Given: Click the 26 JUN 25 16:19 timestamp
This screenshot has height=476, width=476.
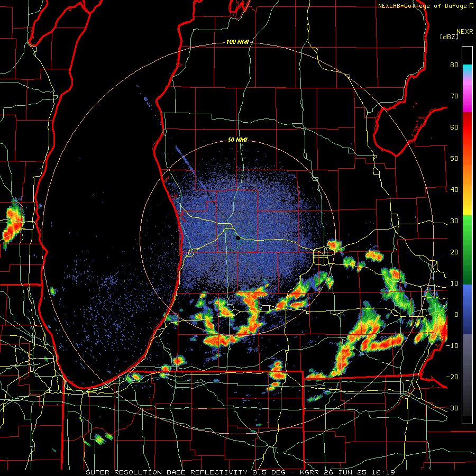Looking at the screenshot, I should tap(360, 472).
